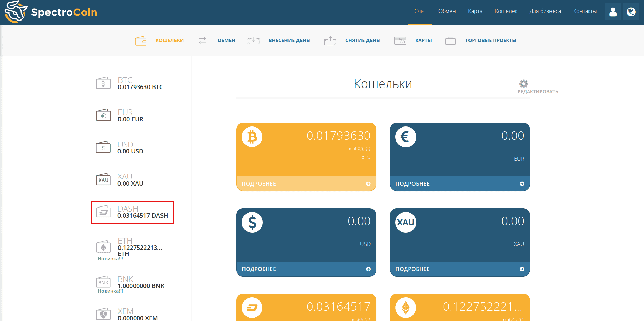
Task: Switch to the ВНЕСЕНИЕ ДЕНЕГ tab
Action: click(290, 40)
